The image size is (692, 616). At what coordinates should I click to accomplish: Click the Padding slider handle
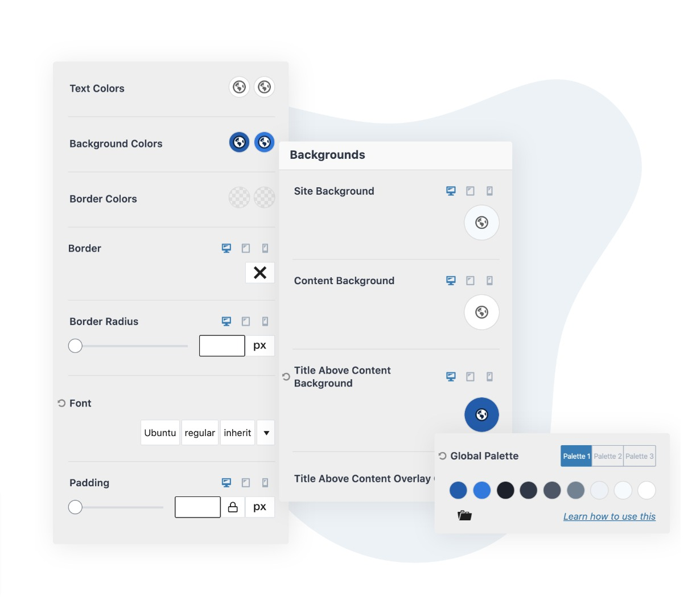tap(75, 507)
